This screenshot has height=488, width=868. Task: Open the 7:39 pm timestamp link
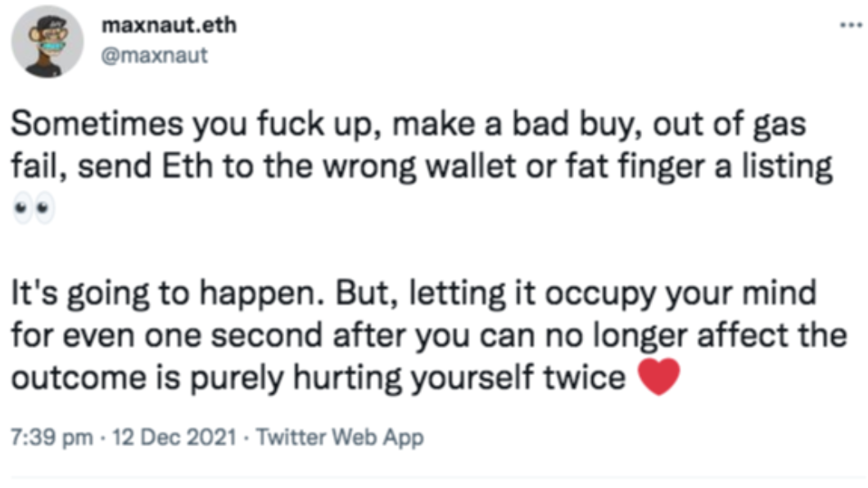(x=52, y=437)
